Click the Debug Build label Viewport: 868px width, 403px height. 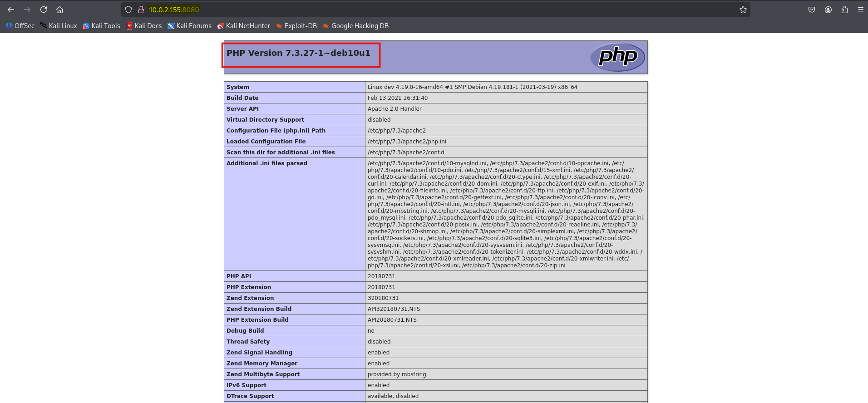[245, 331]
